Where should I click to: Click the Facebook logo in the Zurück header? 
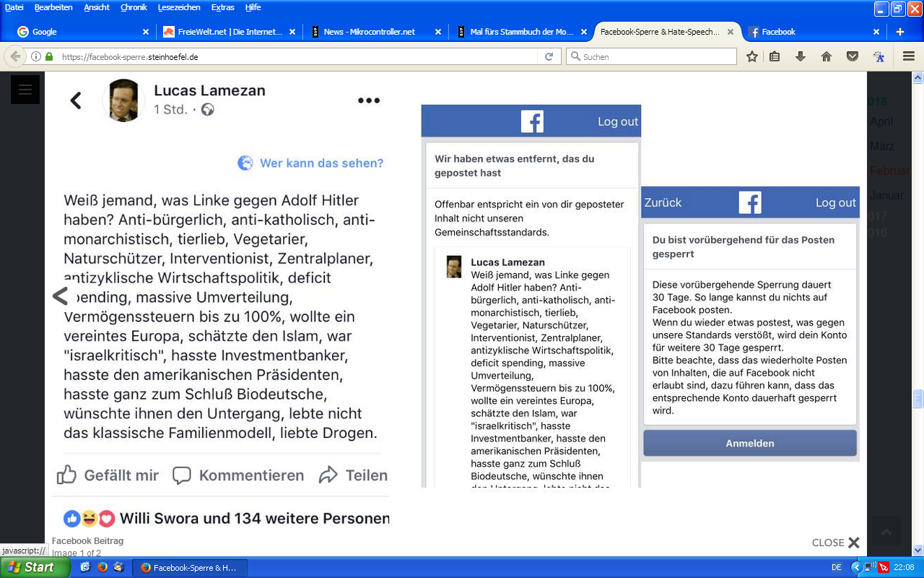[x=750, y=202]
